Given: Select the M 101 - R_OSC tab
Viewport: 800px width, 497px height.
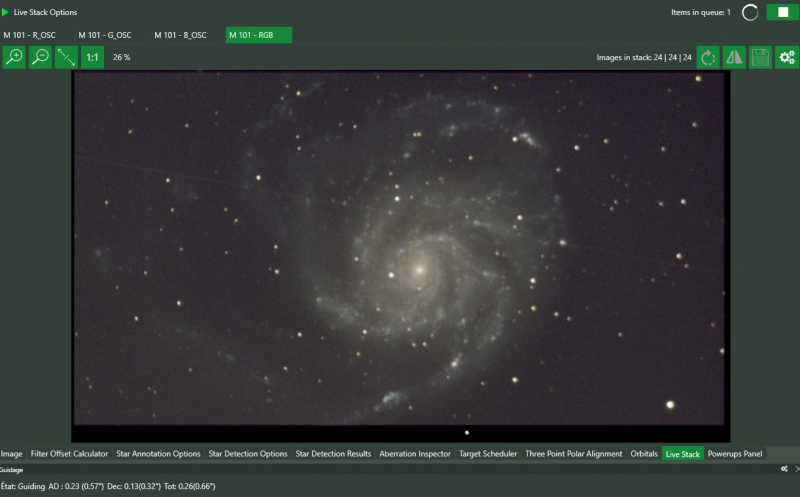Looking at the screenshot, I should (x=30, y=35).
